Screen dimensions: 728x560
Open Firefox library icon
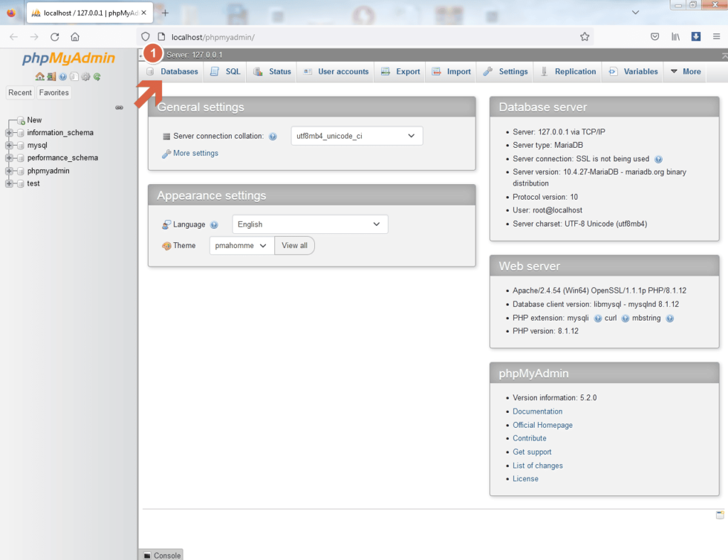[675, 37]
